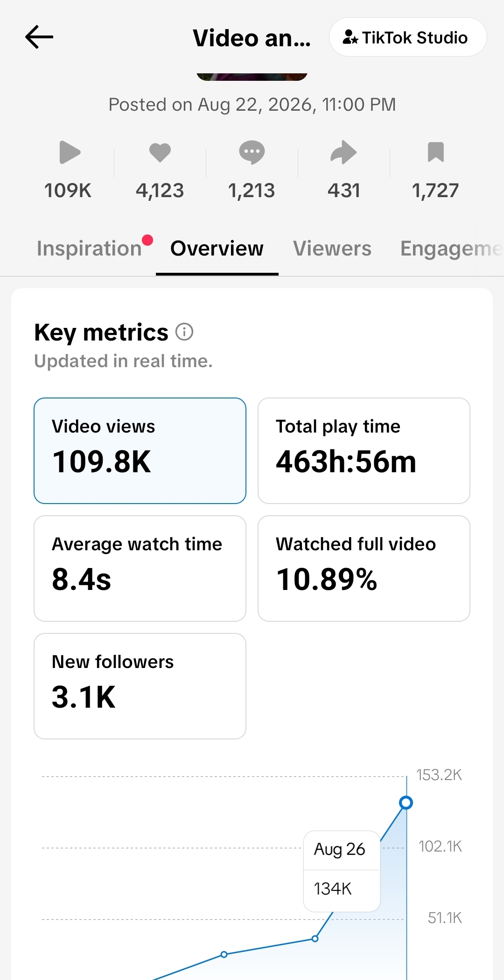Viewport: 504px width, 980px height.
Task: Click the video thumbnail above post date
Action: pyautogui.click(x=252, y=77)
